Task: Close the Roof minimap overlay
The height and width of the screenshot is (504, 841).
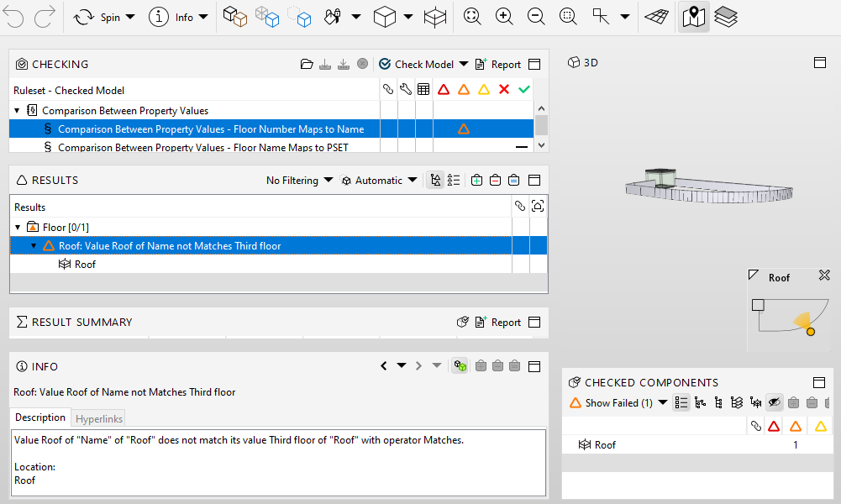Action: point(824,275)
